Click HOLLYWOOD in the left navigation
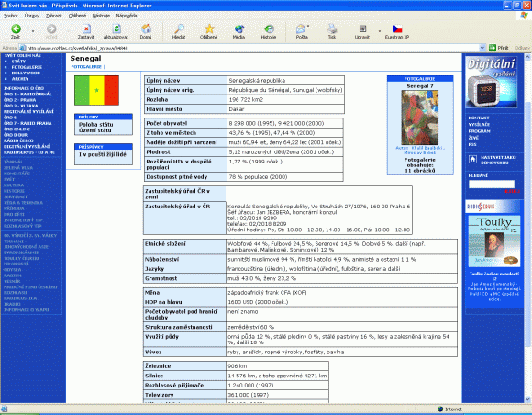This screenshot has height=415, width=532. 26,73
